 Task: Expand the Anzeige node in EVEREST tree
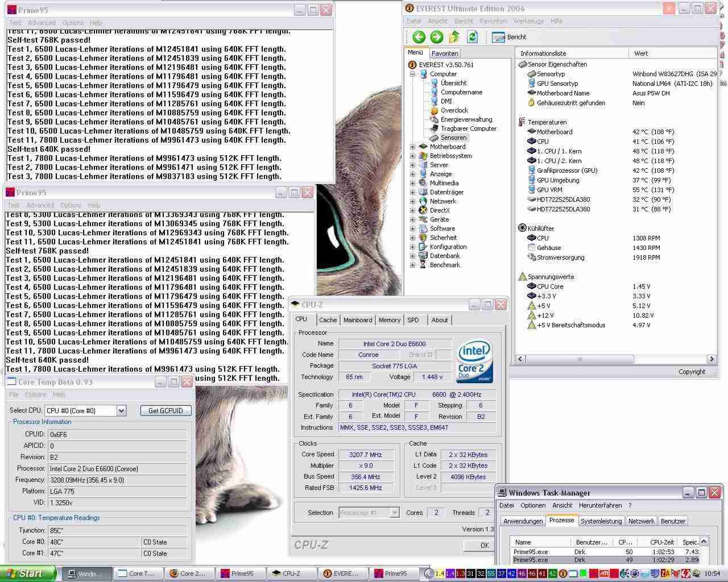click(412, 174)
